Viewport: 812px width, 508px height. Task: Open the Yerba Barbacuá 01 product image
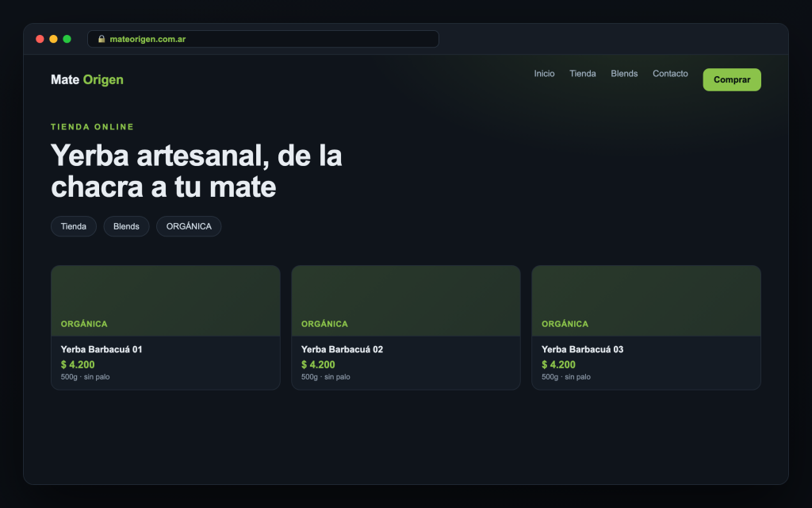pos(166,301)
